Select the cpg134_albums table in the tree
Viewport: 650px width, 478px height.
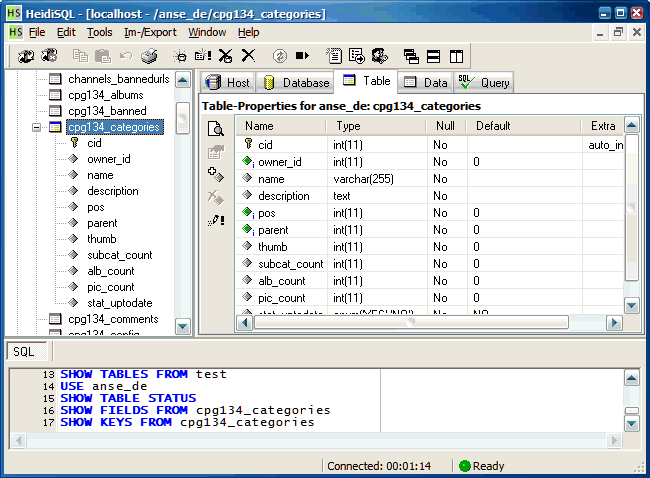105,95
